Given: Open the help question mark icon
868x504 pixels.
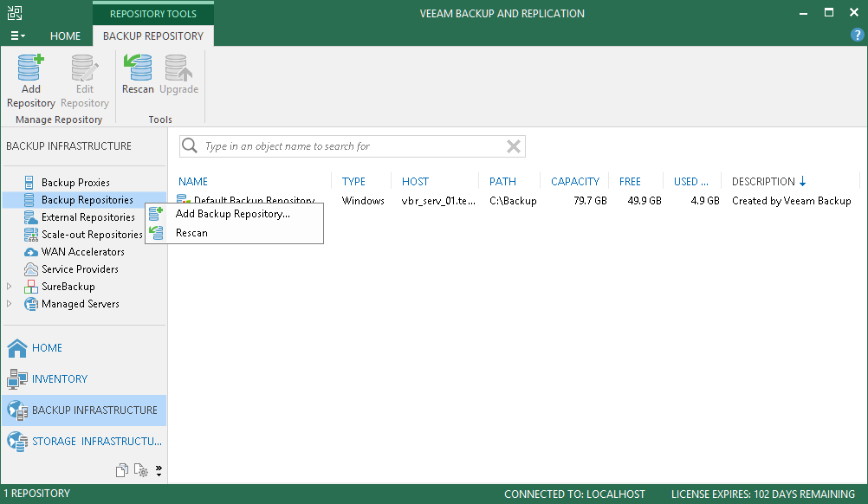Looking at the screenshot, I should 857,35.
